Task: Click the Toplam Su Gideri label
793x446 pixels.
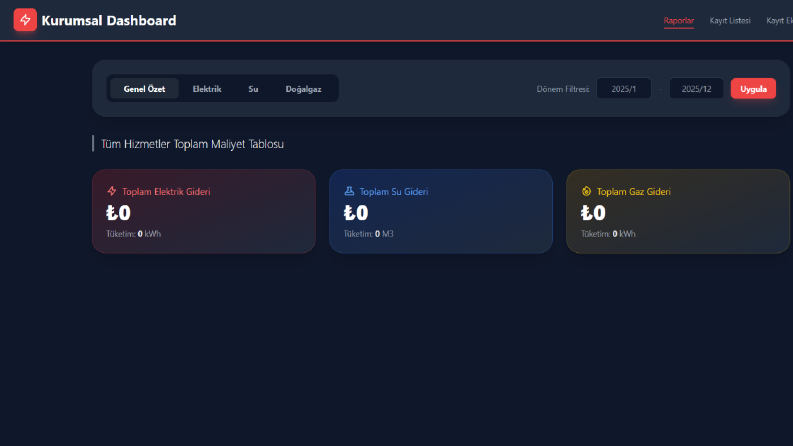Action: tap(393, 192)
